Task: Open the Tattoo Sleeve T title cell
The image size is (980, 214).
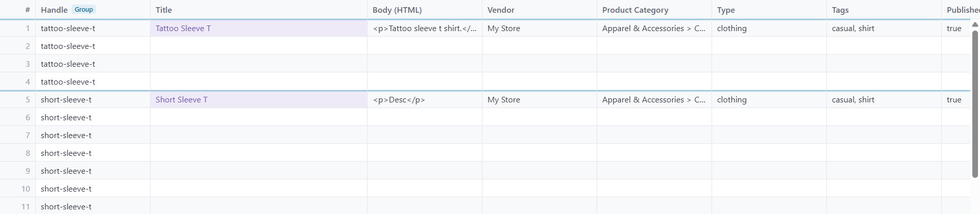Action: tap(259, 29)
